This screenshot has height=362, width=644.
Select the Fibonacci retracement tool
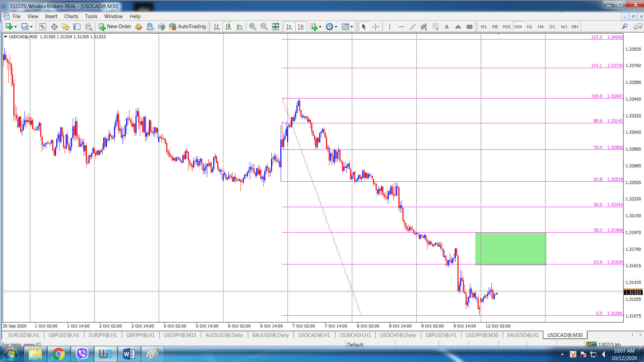435,27
